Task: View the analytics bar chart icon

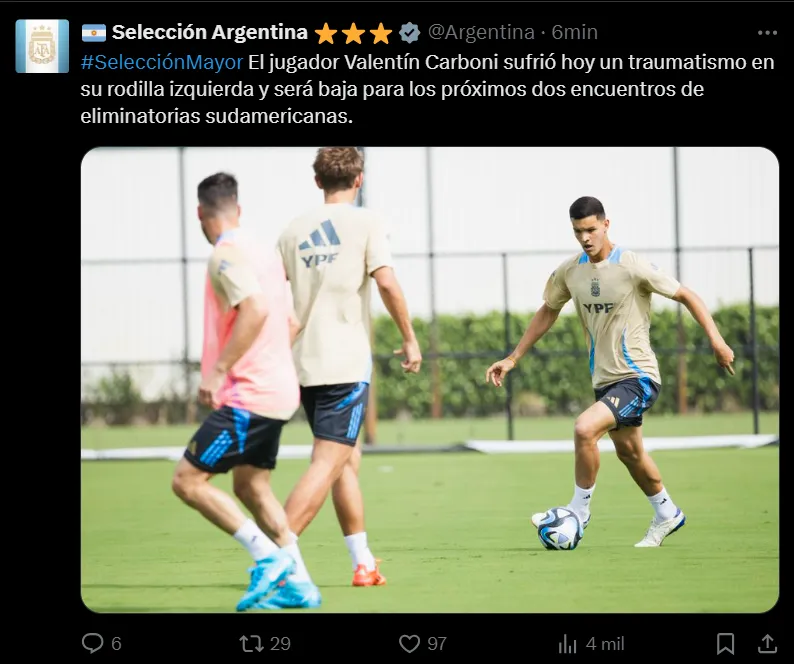Action: coord(567,644)
